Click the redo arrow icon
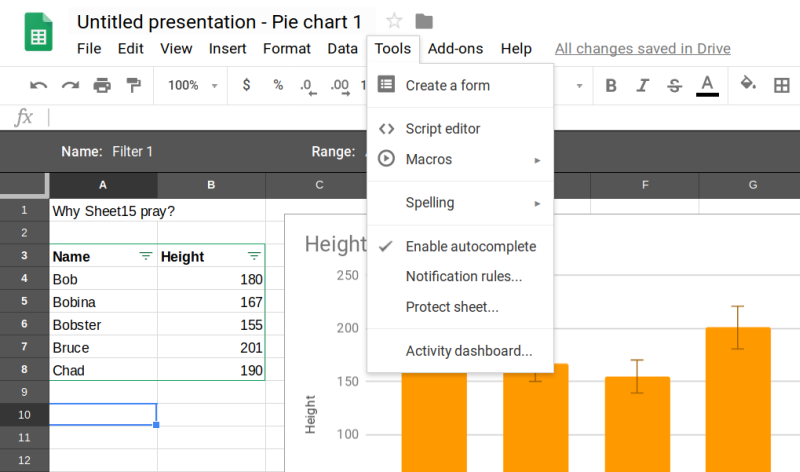The height and width of the screenshot is (472, 800). pos(70,86)
